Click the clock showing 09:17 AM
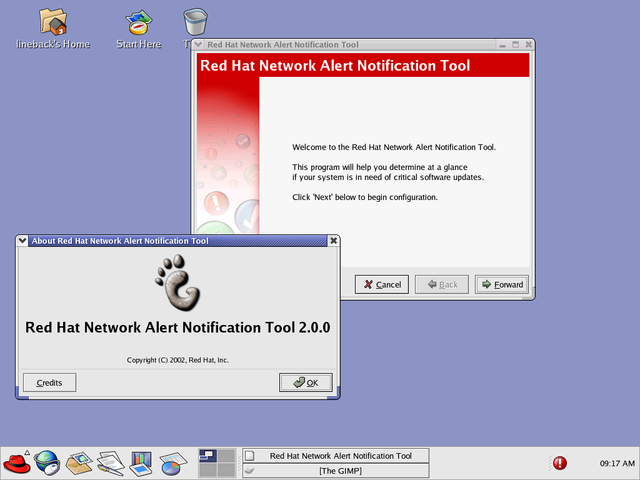The width and height of the screenshot is (640, 480). click(617, 464)
